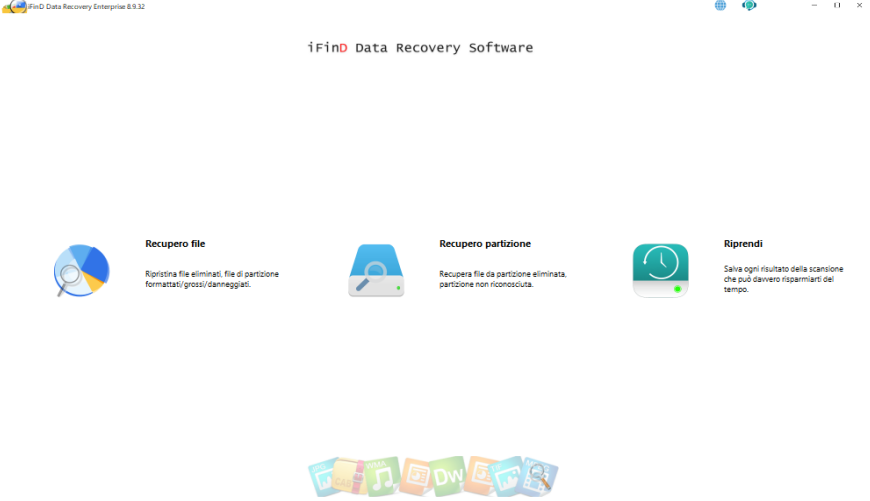The image size is (870, 501).
Task: Click the iFinD Data Recovery Software title
Action: (x=420, y=48)
